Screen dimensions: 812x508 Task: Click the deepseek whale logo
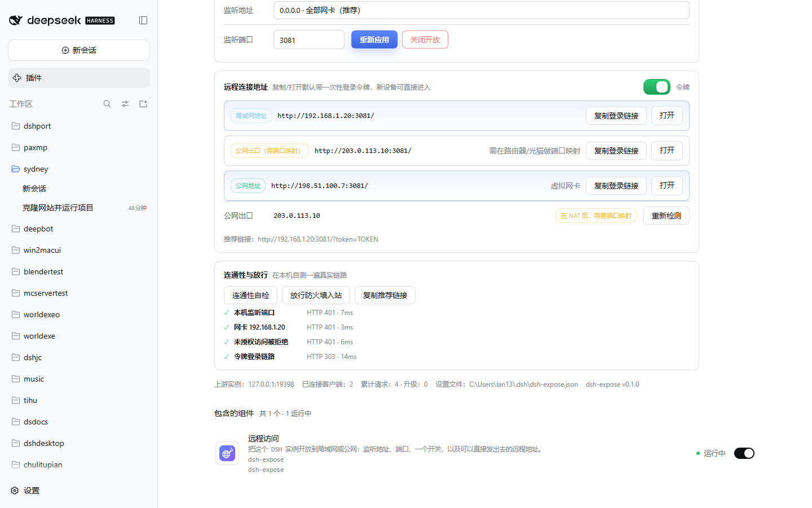pos(16,20)
